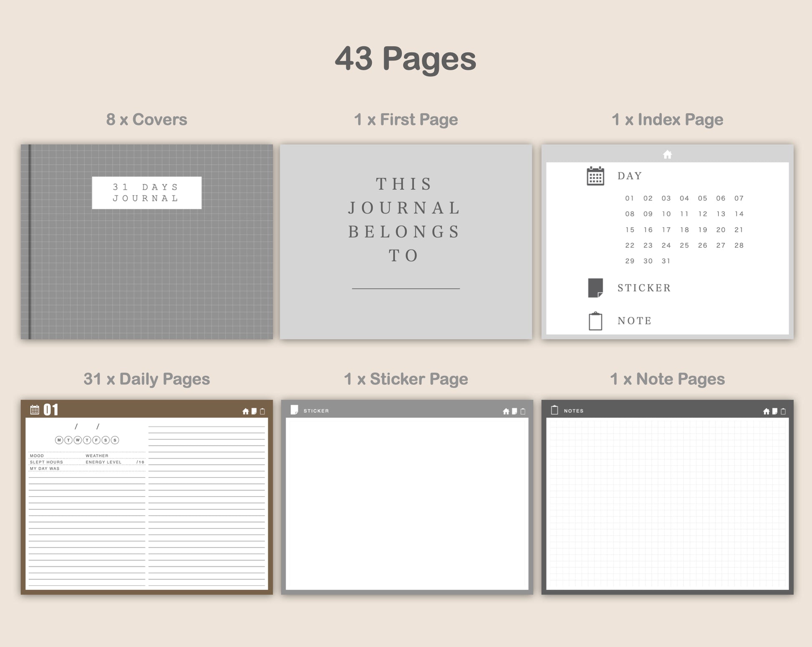Image resolution: width=812 pixels, height=647 pixels.
Task: Click sticker icon on the daily page header
Action: coord(254,411)
